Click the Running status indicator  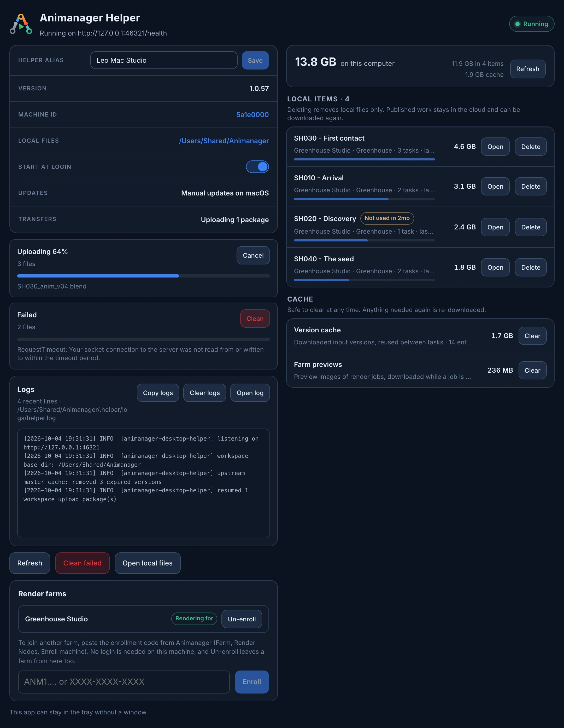pyautogui.click(x=532, y=24)
